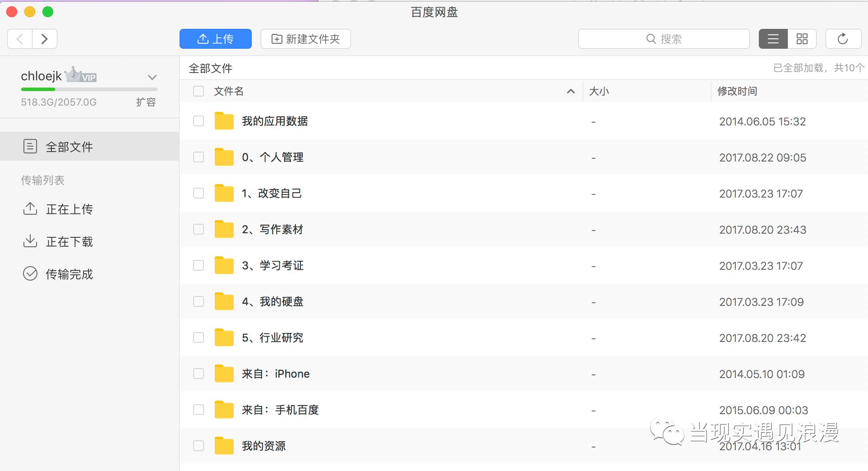Refresh the file list

click(x=843, y=39)
